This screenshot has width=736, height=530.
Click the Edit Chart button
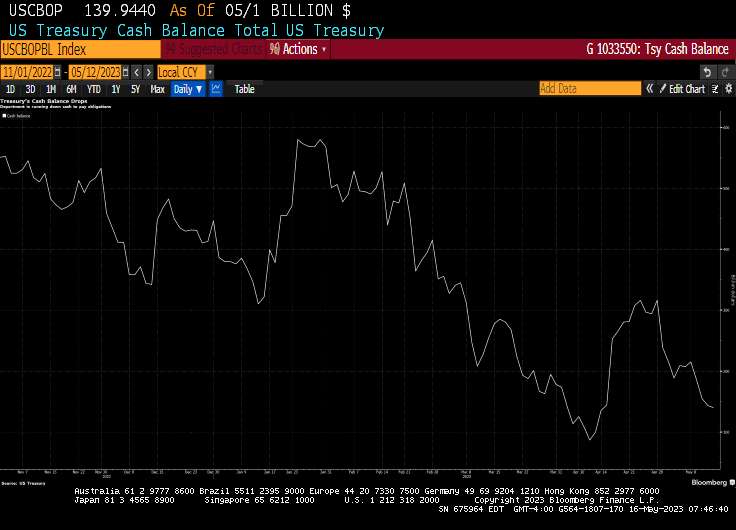[681, 89]
